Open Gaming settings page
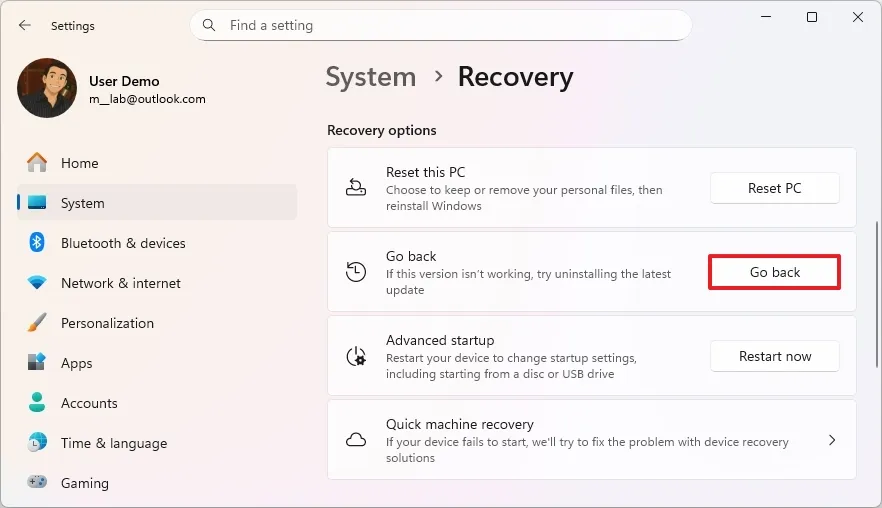Image resolution: width=882 pixels, height=508 pixels. coord(157,483)
